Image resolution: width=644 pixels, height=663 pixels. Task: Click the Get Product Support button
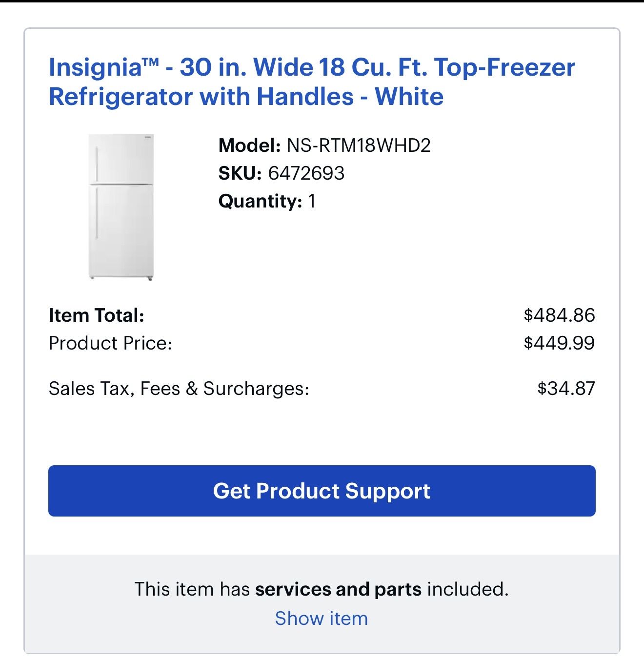tap(322, 491)
